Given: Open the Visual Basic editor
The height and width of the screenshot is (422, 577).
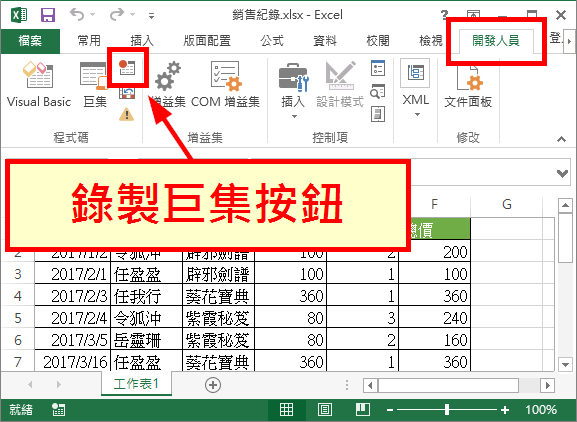Looking at the screenshot, I should [39, 85].
